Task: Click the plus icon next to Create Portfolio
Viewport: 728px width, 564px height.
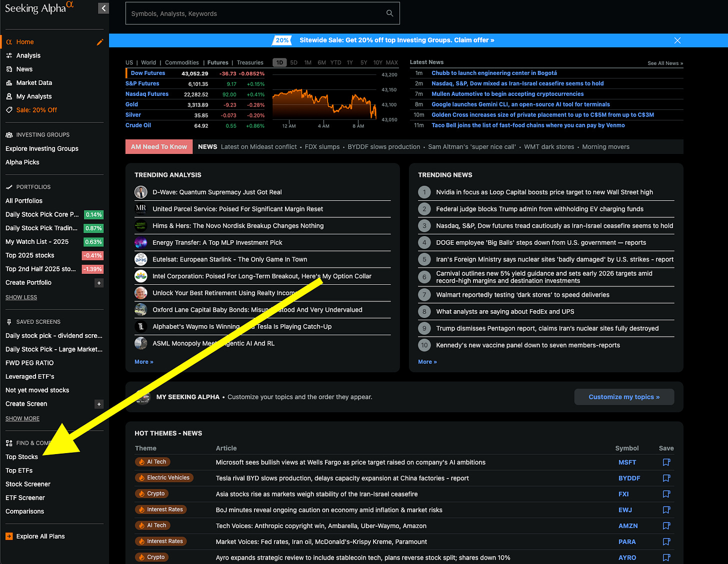Action: click(99, 283)
